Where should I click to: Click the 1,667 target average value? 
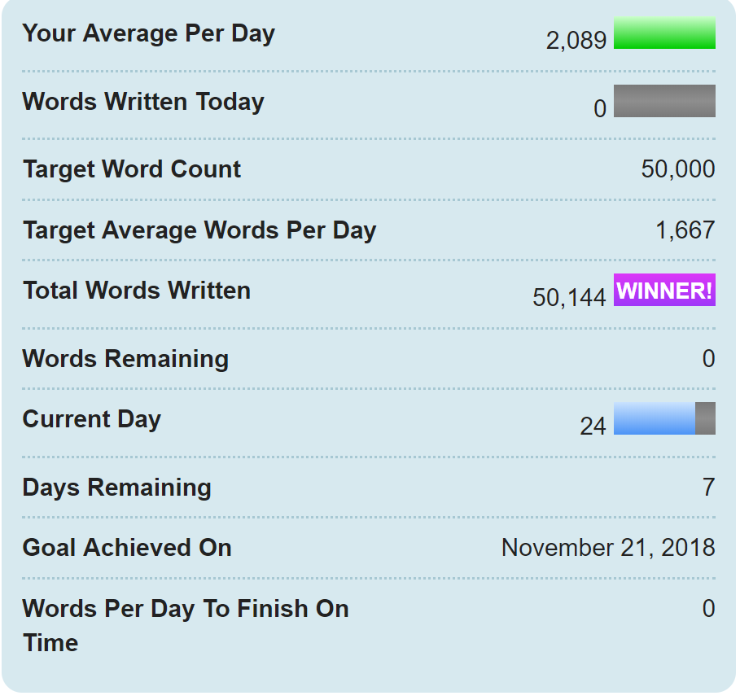(x=685, y=230)
